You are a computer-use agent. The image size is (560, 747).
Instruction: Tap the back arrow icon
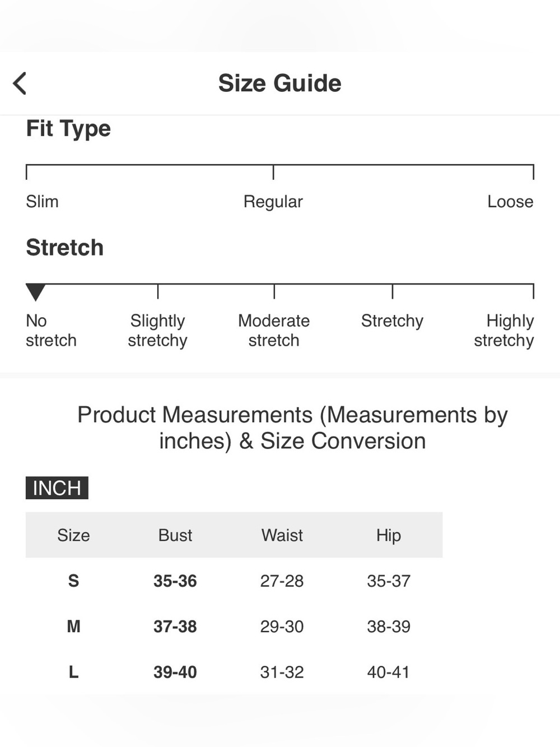pyautogui.click(x=20, y=83)
